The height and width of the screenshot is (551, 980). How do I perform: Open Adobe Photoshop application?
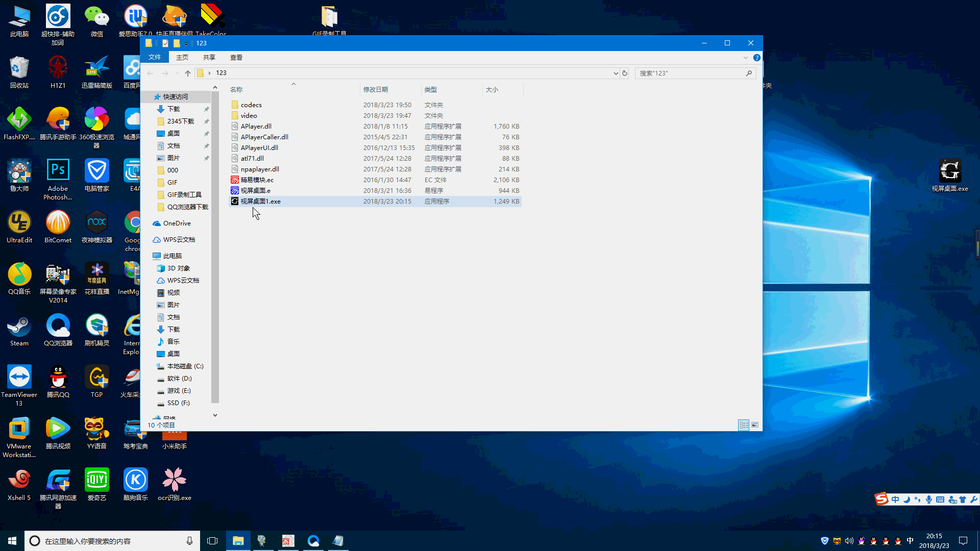pos(57,173)
